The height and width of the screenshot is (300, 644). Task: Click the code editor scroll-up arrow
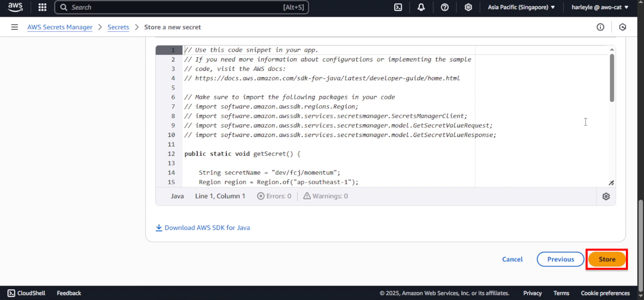612,49
